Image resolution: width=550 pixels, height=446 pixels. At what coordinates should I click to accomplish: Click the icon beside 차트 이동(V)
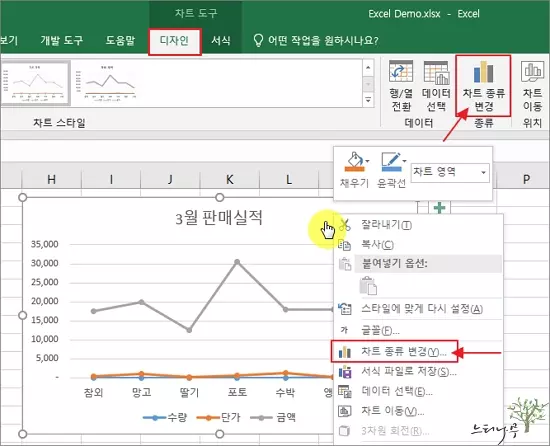point(344,411)
